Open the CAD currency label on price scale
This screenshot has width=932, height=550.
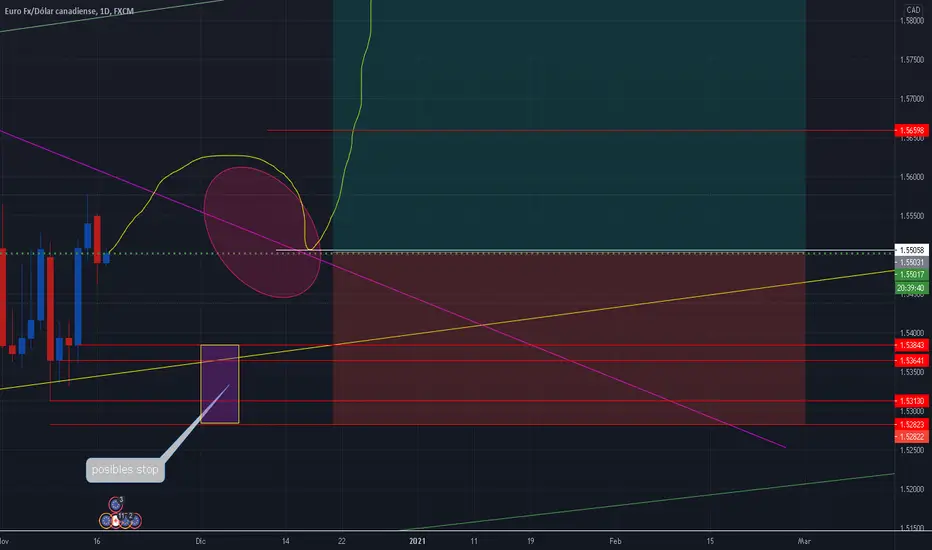913,10
